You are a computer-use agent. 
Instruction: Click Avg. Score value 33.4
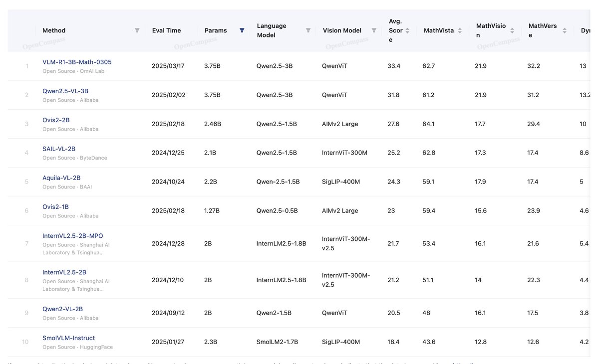point(394,66)
